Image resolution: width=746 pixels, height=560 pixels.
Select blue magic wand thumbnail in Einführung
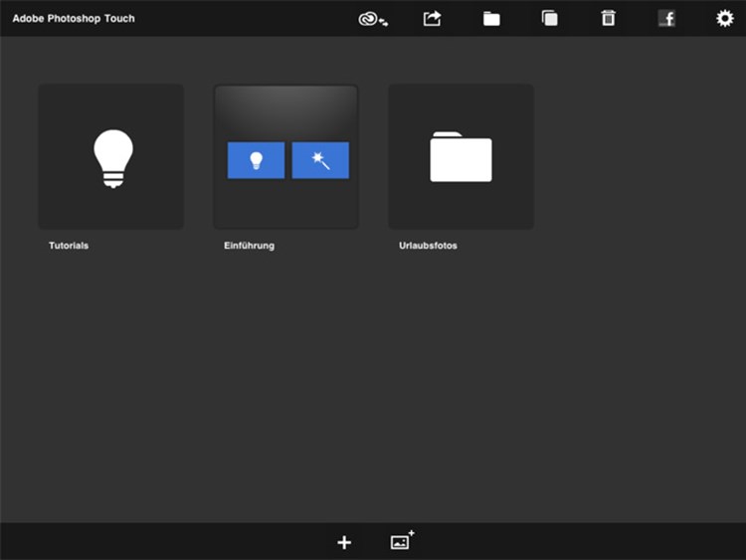click(x=320, y=160)
